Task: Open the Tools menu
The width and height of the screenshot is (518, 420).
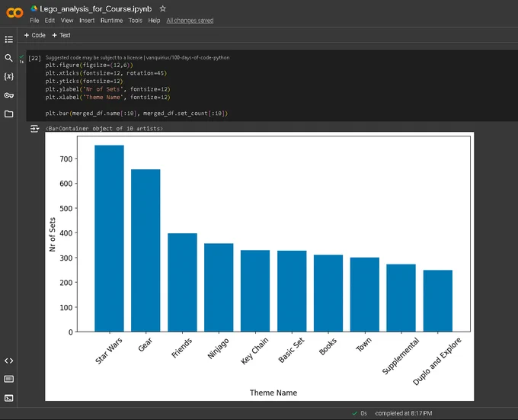Action: [136, 21]
